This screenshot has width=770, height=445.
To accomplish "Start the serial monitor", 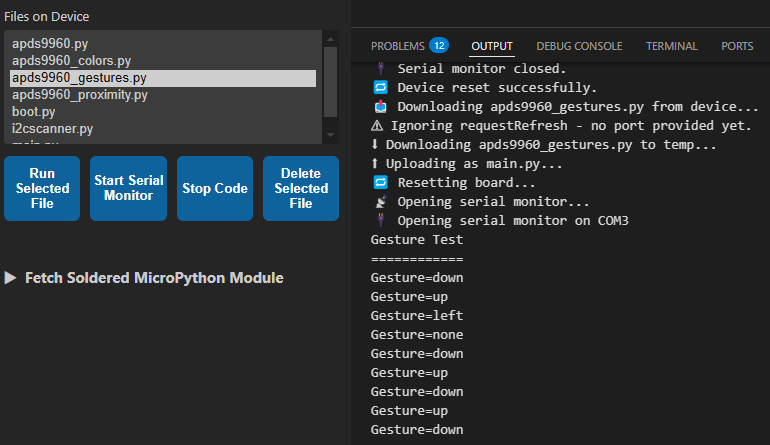I will [x=129, y=188].
